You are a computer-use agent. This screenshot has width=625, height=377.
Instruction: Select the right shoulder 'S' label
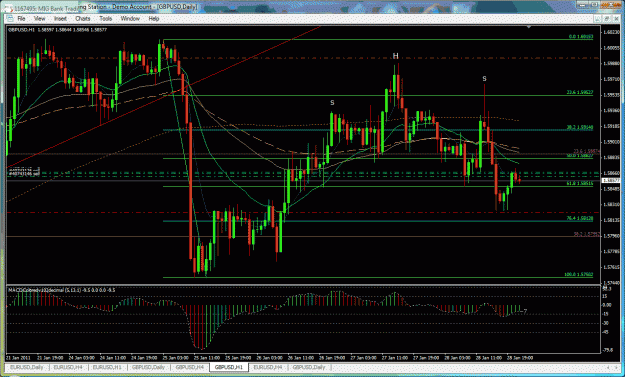coord(484,79)
